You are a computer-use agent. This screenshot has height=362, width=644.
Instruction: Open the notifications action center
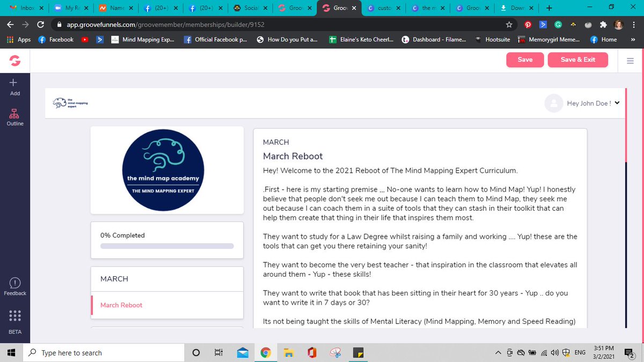[x=628, y=352]
